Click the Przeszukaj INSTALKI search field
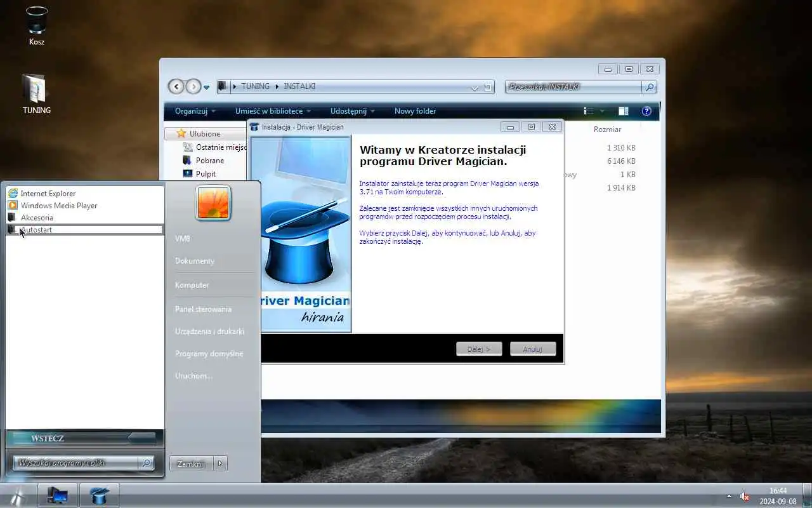Viewport: 812px width, 508px height. pos(573,87)
